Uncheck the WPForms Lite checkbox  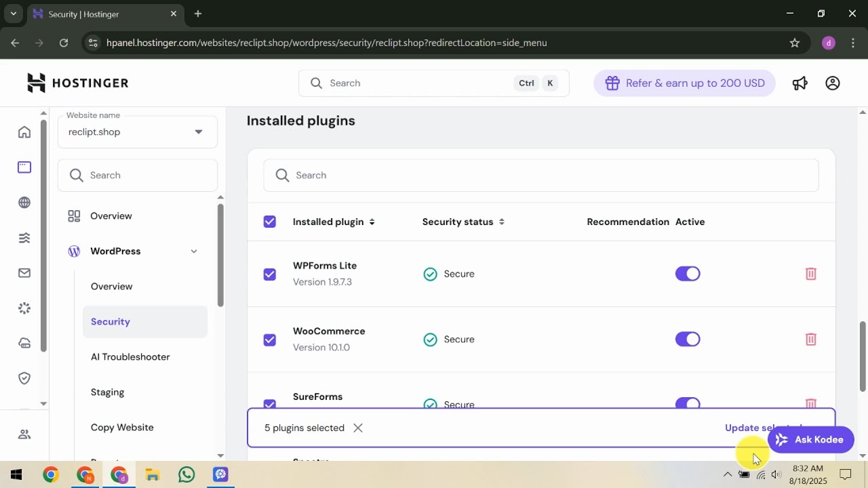270,274
